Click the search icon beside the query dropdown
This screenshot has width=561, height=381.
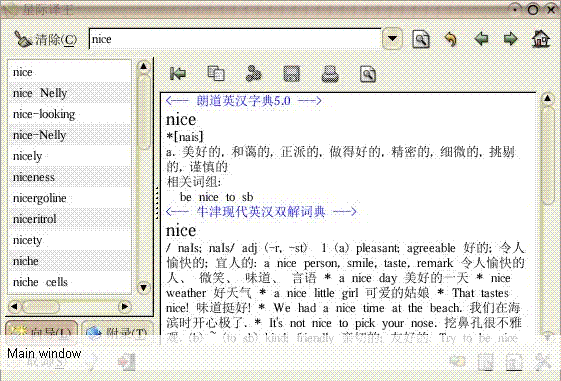tap(421, 39)
